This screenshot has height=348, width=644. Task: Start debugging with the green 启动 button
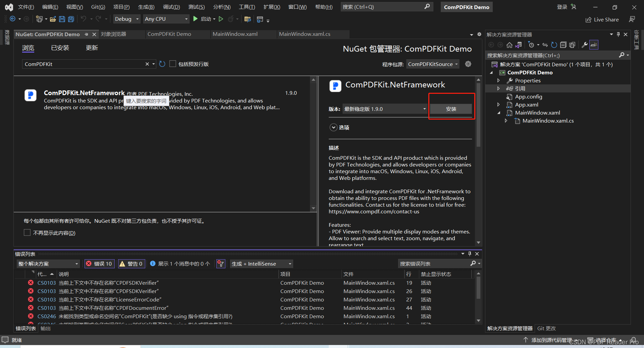202,19
